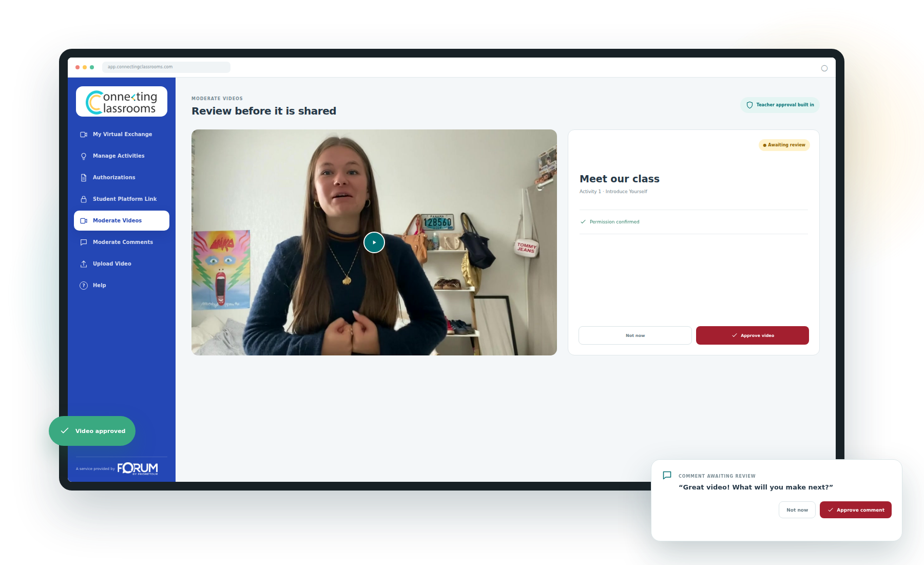
Task: Open the Authorizations page
Action: click(122, 177)
